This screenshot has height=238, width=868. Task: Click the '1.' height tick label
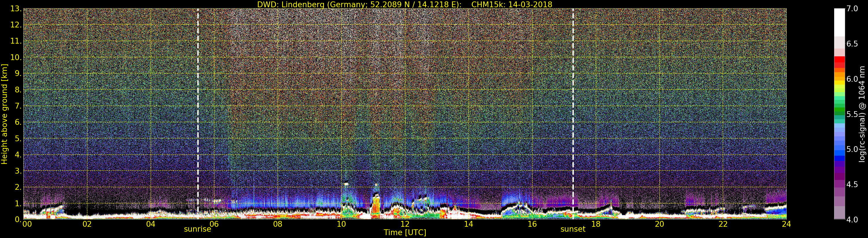click(x=18, y=203)
